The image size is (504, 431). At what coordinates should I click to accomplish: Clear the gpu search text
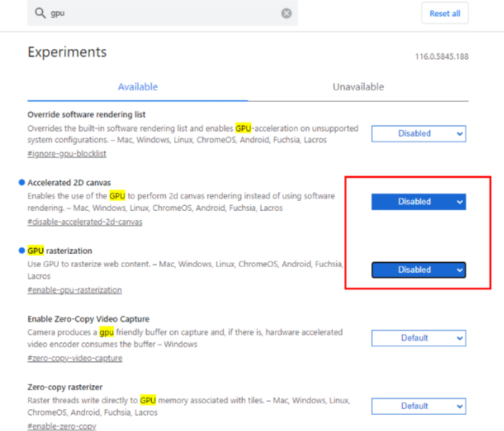(x=287, y=13)
